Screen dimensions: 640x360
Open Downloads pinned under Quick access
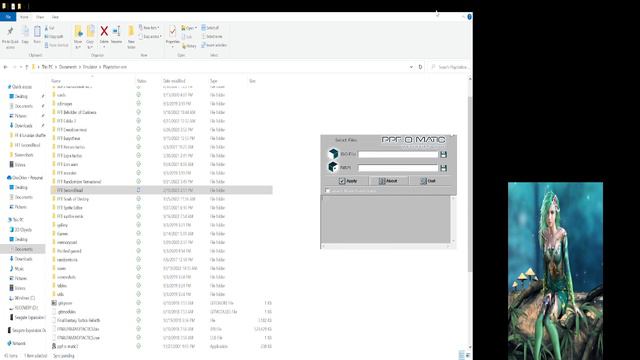coord(23,126)
